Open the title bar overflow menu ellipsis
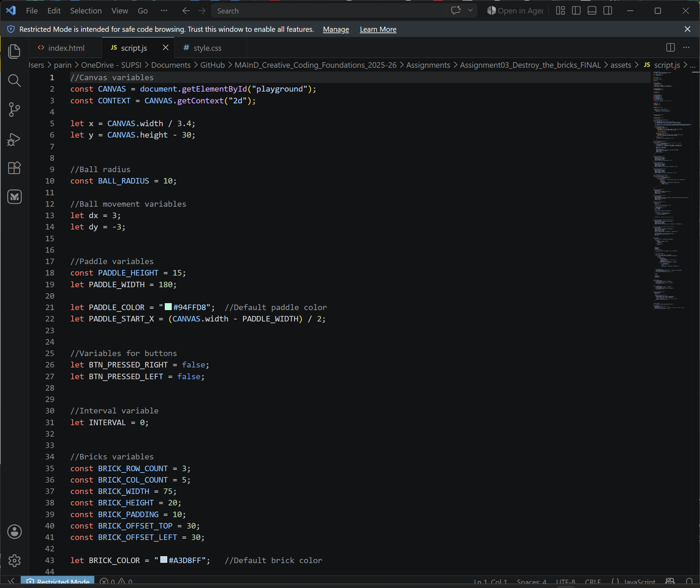700x588 pixels. (164, 11)
